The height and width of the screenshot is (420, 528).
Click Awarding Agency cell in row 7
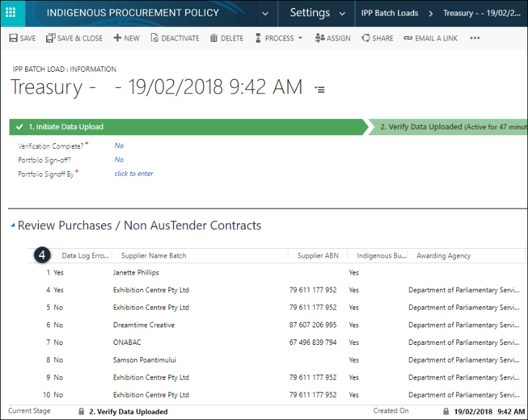pyautogui.click(x=464, y=342)
